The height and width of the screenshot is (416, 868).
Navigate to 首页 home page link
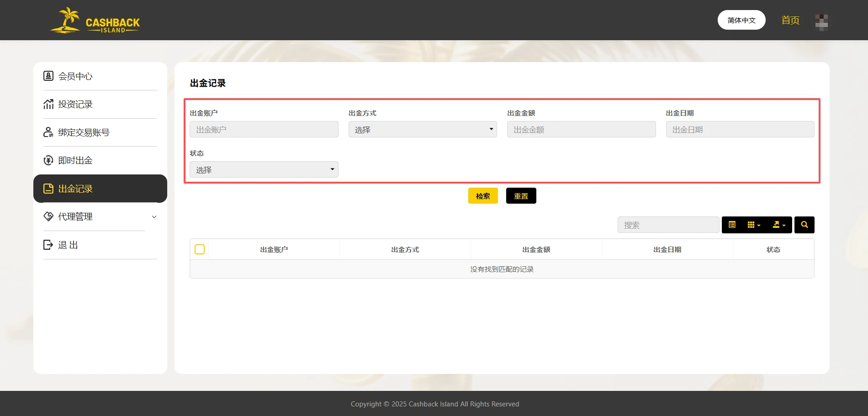(790, 20)
